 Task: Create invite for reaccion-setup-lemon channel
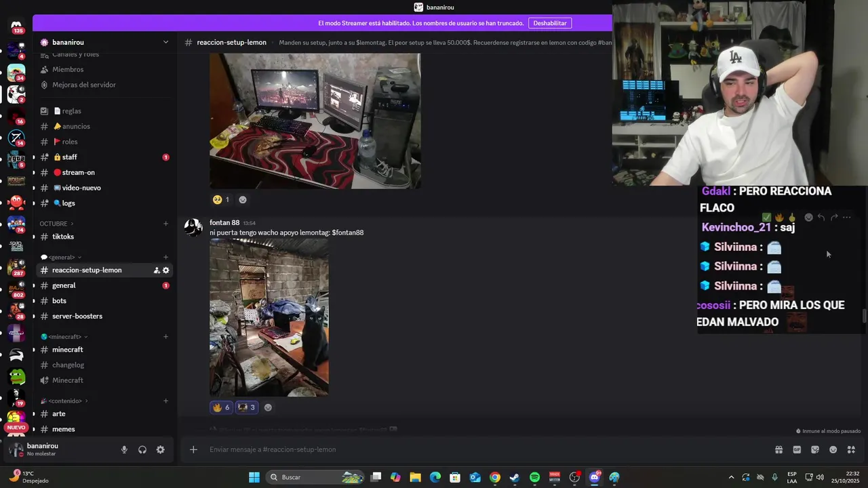157,270
